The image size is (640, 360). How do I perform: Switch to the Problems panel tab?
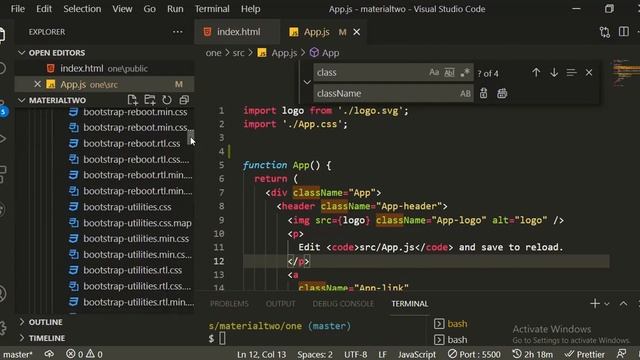tap(229, 304)
